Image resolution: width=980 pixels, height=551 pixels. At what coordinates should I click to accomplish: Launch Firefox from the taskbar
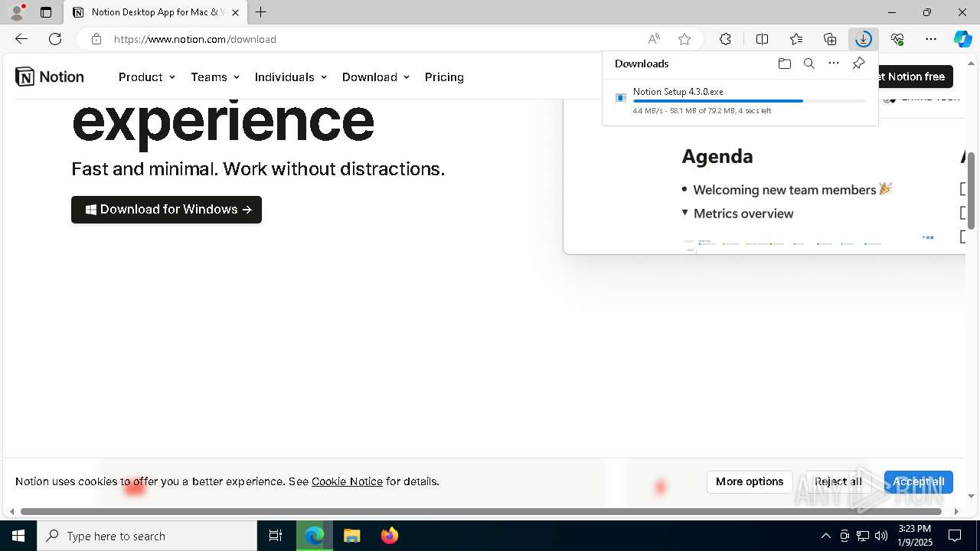click(x=390, y=536)
